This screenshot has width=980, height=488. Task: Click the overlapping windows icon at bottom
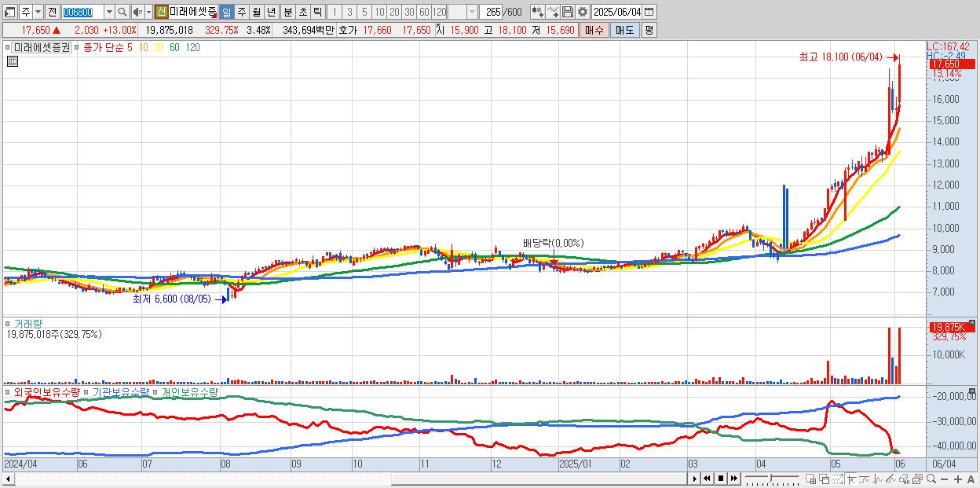[x=825, y=479]
